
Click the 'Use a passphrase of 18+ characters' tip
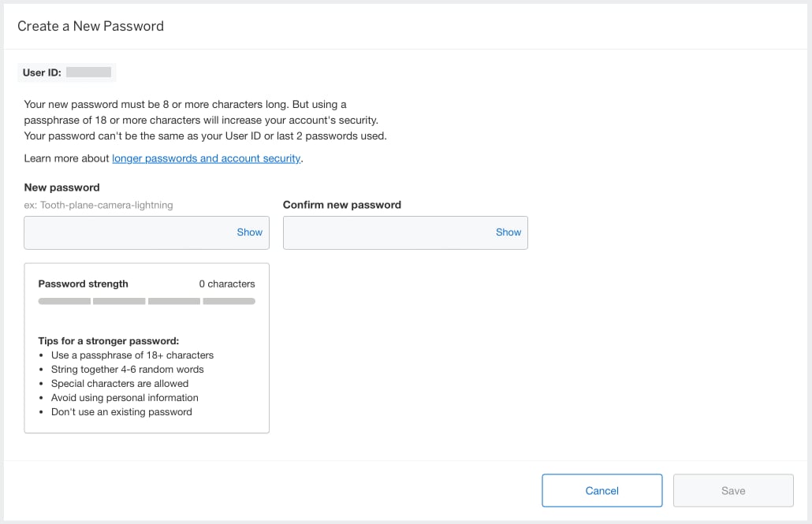132,355
